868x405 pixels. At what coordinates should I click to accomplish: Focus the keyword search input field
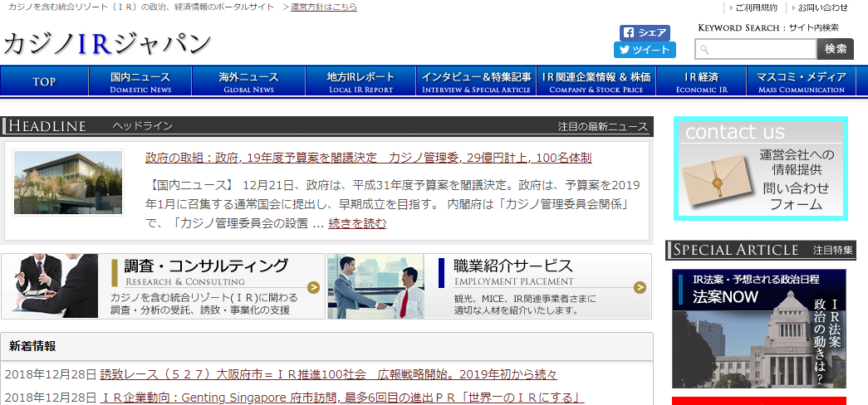click(x=756, y=49)
